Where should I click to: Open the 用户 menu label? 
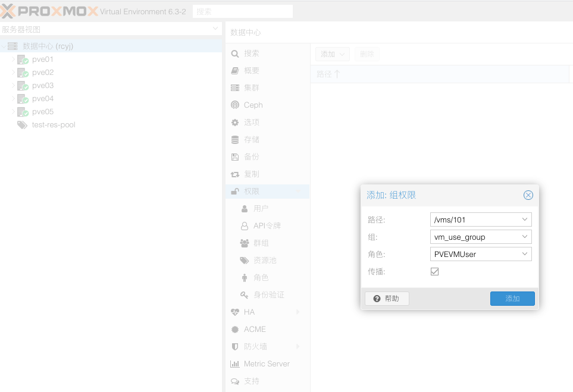click(261, 209)
